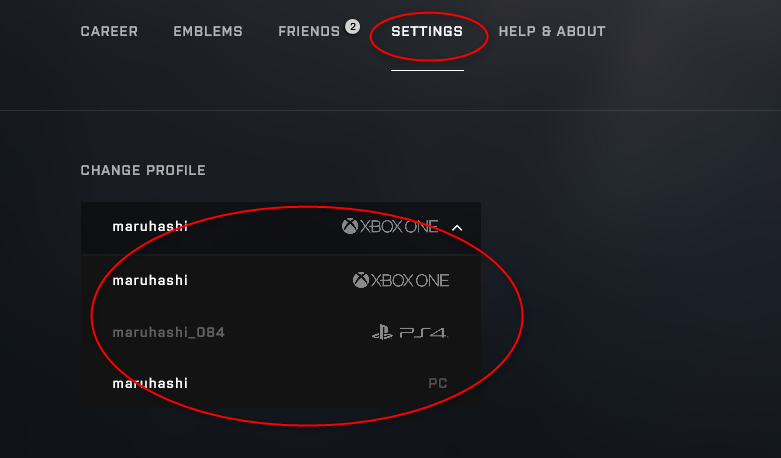Image resolution: width=781 pixels, height=458 pixels.
Task: Open the Career tab
Action: pos(109,31)
